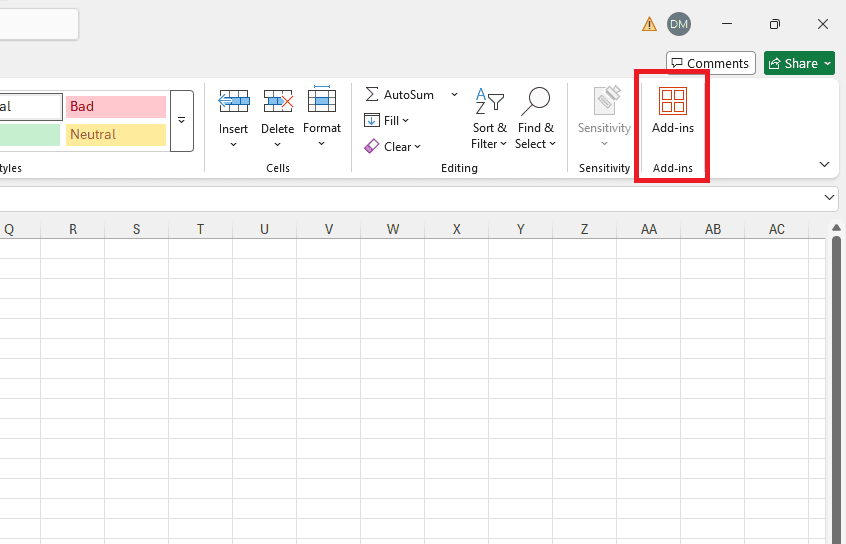This screenshot has width=846, height=544.
Task: Select the Normal cell style box
Action: coord(31,106)
